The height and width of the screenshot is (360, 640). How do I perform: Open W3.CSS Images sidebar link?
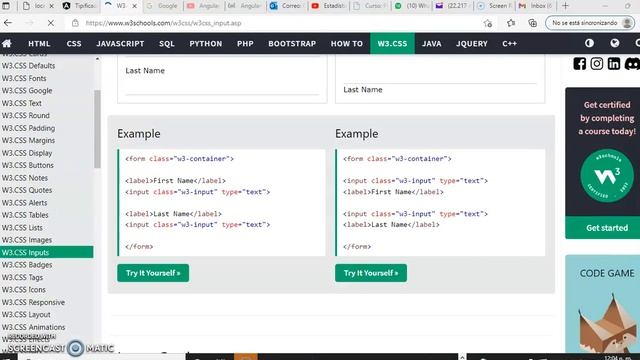pyautogui.click(x=27, y=240)
